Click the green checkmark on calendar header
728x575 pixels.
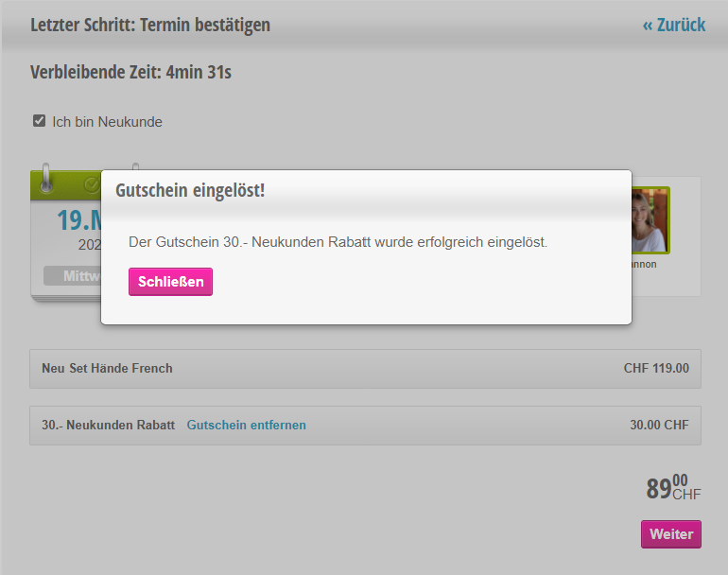(92, 183)
